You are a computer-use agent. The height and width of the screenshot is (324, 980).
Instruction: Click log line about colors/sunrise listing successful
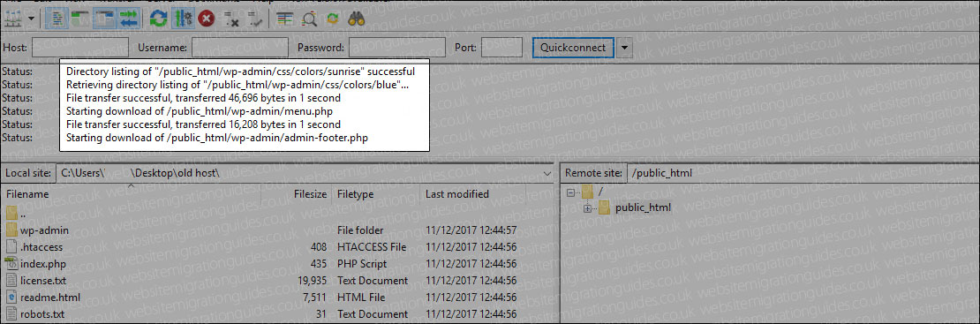click(x=241, y=72)
